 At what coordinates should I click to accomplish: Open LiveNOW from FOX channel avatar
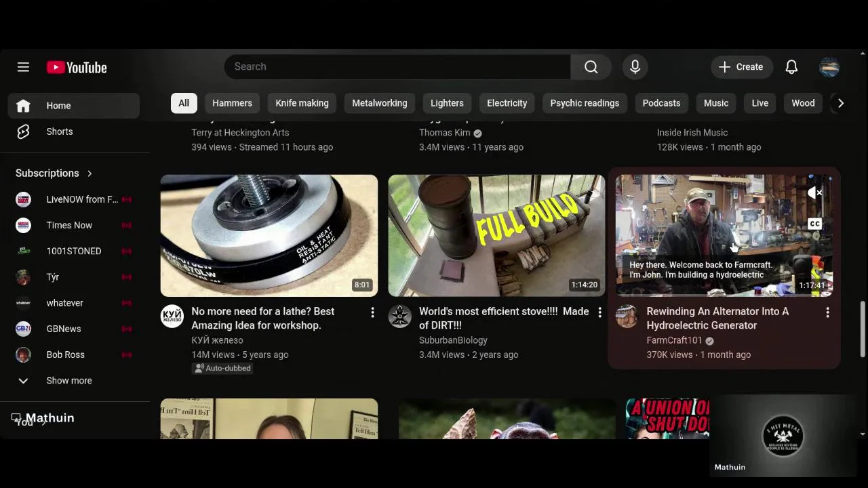[x=23, y=199]
